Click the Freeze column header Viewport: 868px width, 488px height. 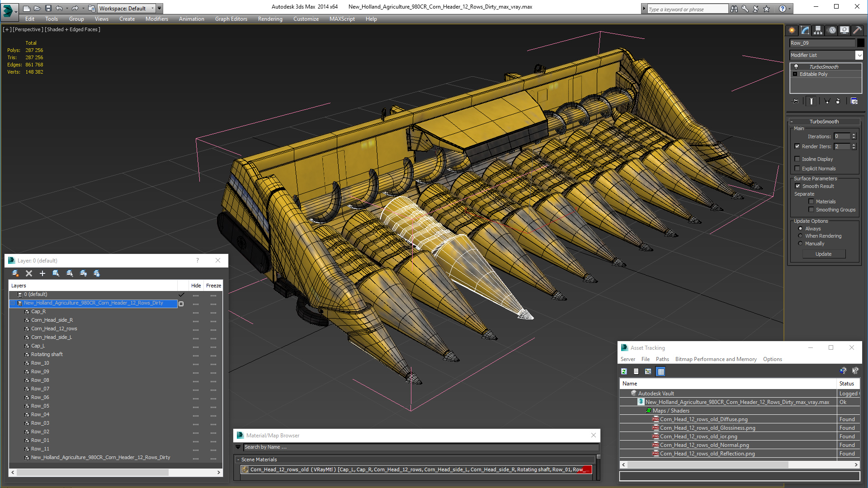[213, 286]
